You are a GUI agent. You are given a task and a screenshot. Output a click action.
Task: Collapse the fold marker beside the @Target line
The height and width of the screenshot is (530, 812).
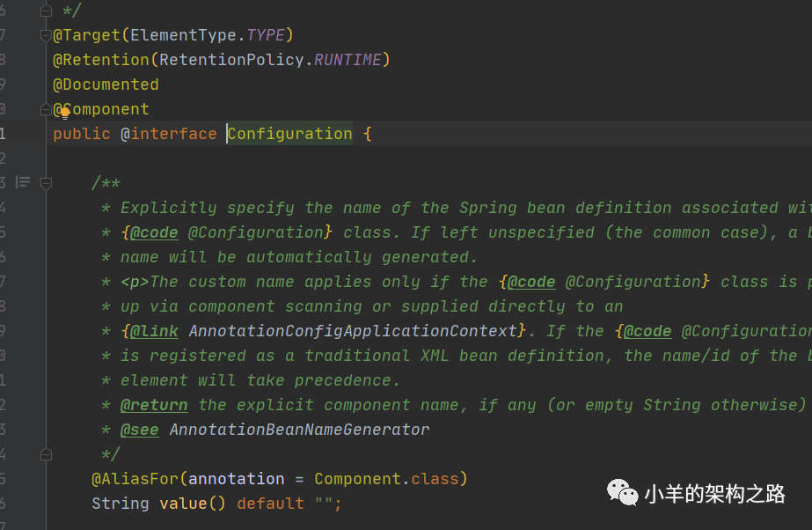tap(46, 35)
